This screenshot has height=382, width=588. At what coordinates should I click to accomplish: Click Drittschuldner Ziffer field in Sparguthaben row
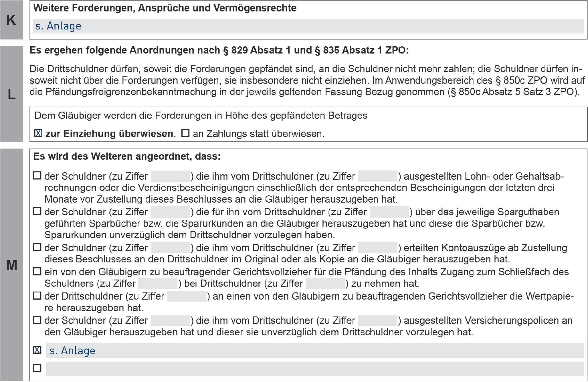(389, 212)
